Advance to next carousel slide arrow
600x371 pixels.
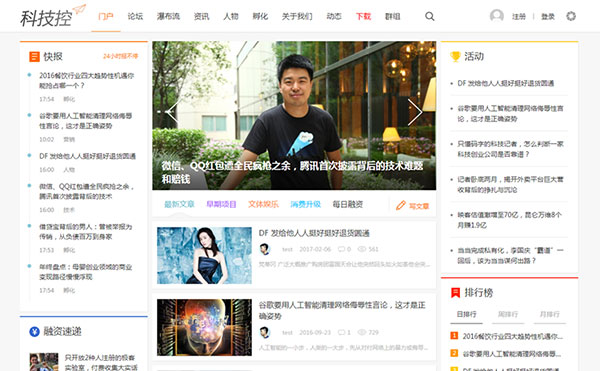(415, 112)
